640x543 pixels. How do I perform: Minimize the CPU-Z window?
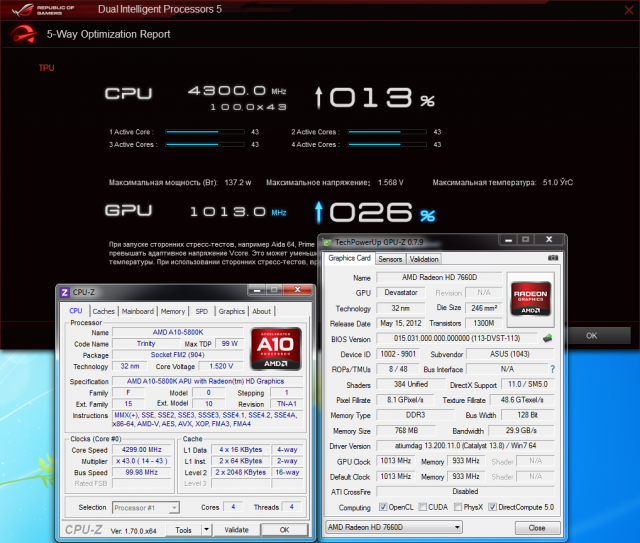point(257,290)
